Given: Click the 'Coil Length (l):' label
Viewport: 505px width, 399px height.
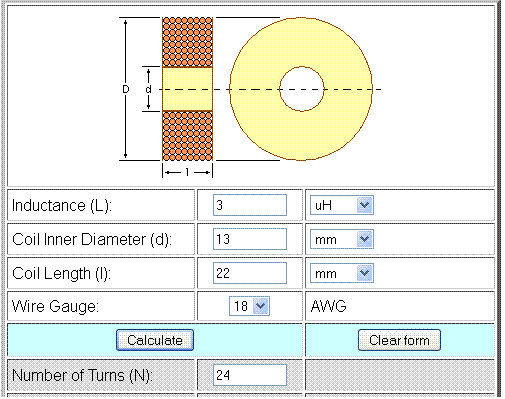Looking at the screenshot, I should (61, 274).
